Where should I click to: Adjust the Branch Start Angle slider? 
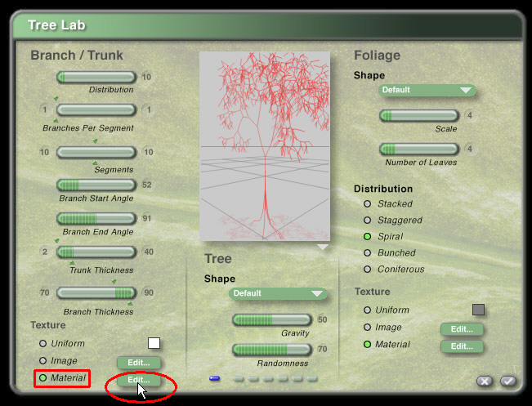pos(96,185)
